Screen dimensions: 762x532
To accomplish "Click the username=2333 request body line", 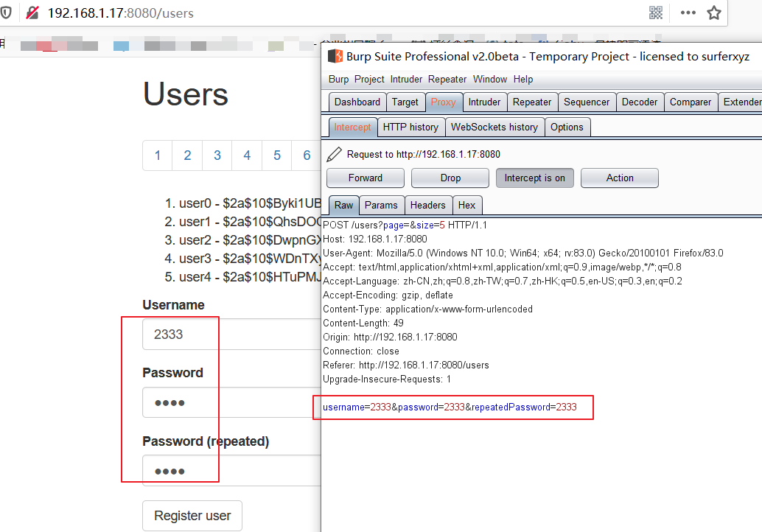I will (450, 407).
